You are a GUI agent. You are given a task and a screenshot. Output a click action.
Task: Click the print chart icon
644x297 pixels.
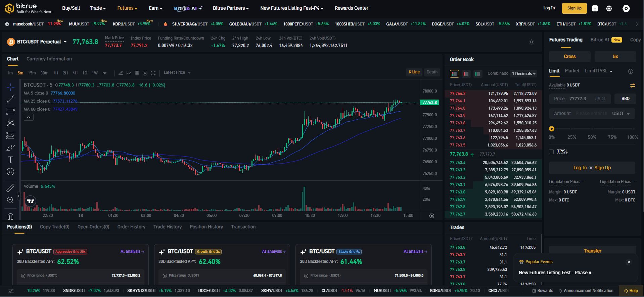(x=145, y=73)
